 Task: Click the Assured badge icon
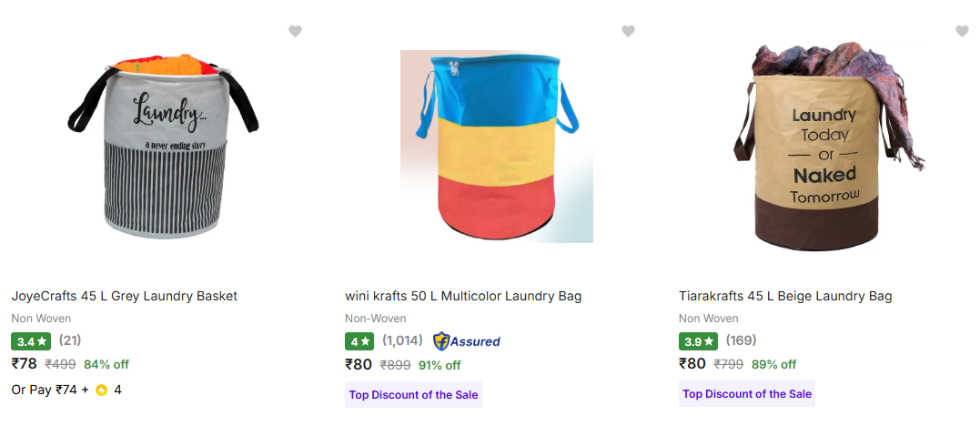(467, 341)
